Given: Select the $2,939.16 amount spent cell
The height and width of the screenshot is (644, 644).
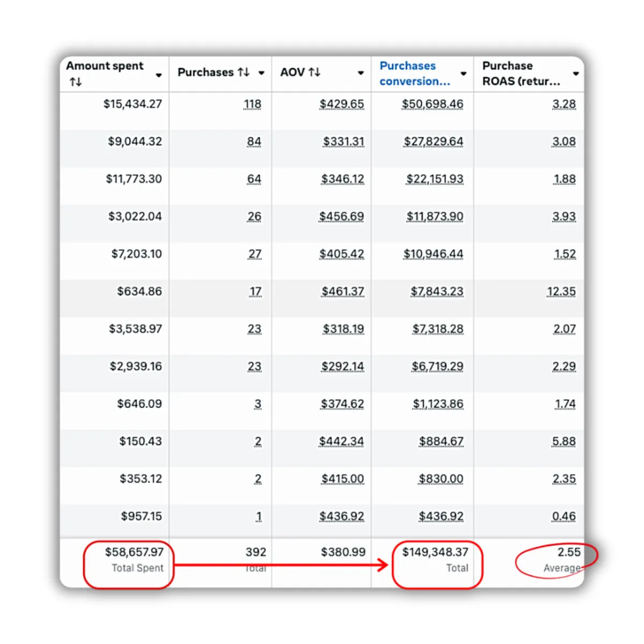Looking at the screenshot, I should coord(136,367).
